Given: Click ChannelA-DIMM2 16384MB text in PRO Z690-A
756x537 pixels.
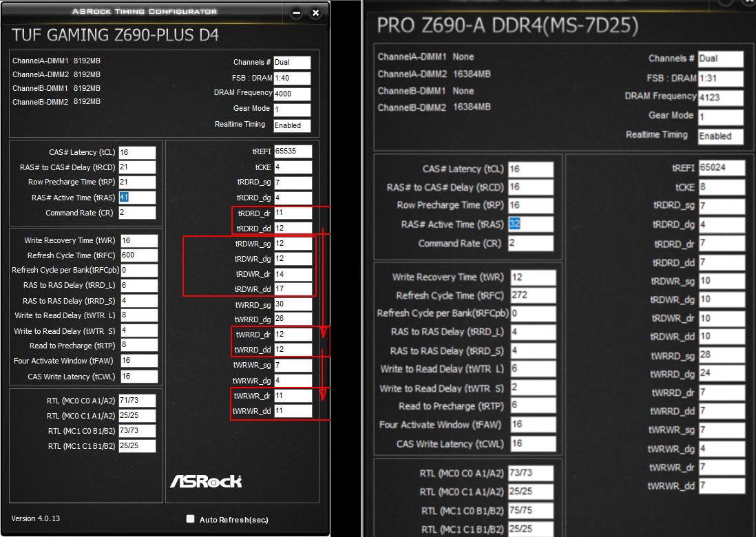Looking at the screenshot, I should (434, 74).
